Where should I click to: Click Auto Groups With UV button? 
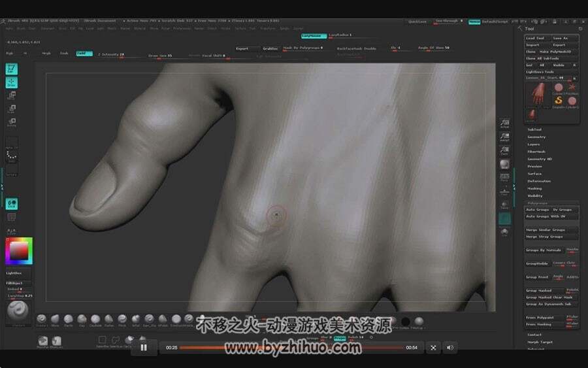pyautogui.click(x=551, y=216)
